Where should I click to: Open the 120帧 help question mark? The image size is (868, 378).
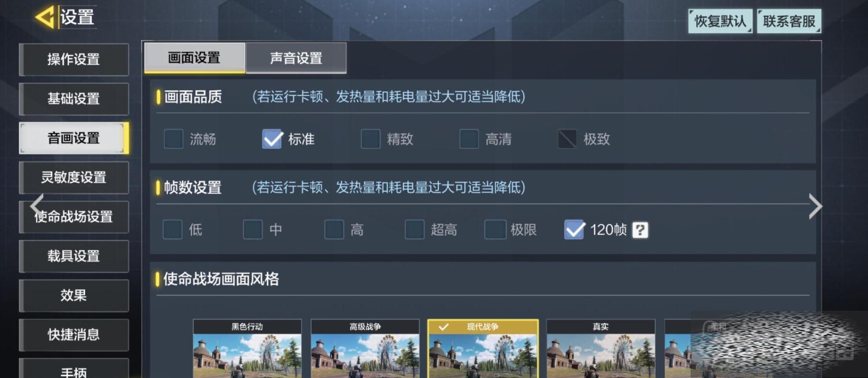(x=640, y=230)
